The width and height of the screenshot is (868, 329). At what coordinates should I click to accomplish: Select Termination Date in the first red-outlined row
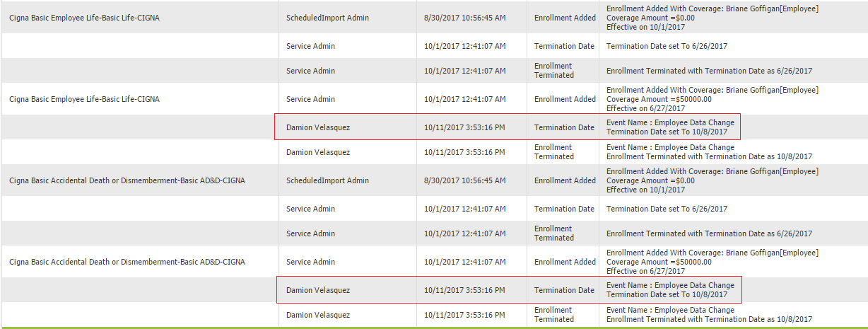coord(564,127)
